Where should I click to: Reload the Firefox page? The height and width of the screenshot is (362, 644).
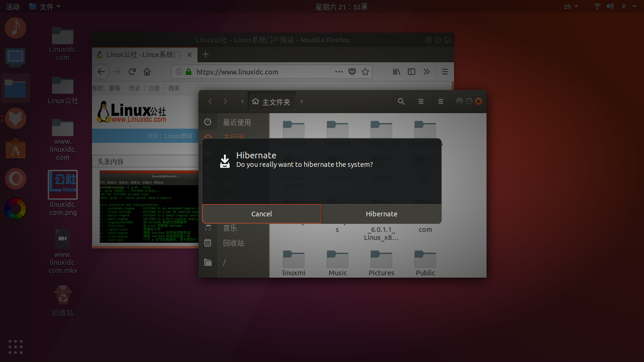click(132, 72)
